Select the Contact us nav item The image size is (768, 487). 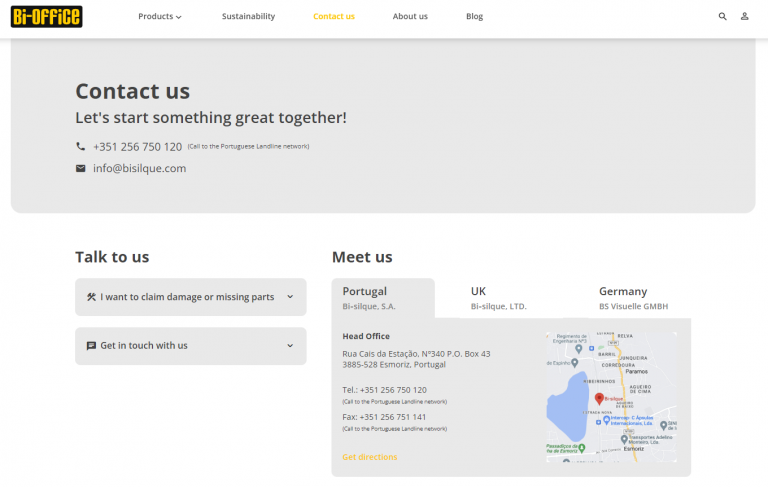(x=333, y=16)
